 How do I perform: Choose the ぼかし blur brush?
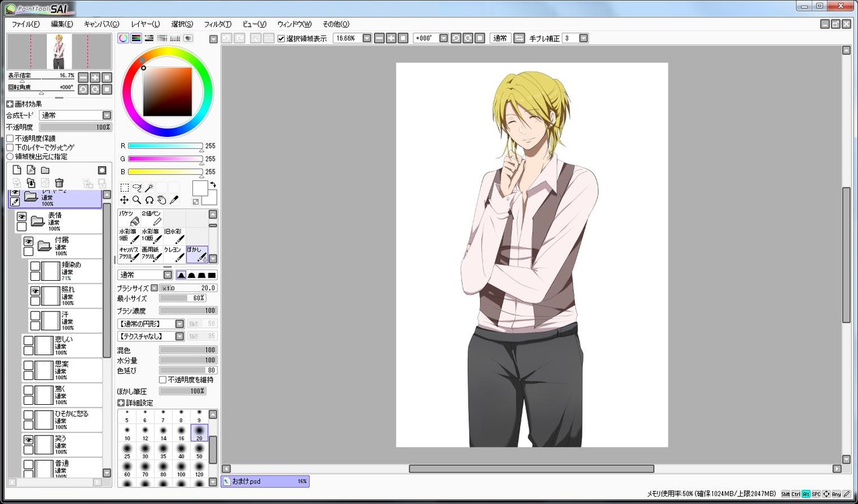197,254
